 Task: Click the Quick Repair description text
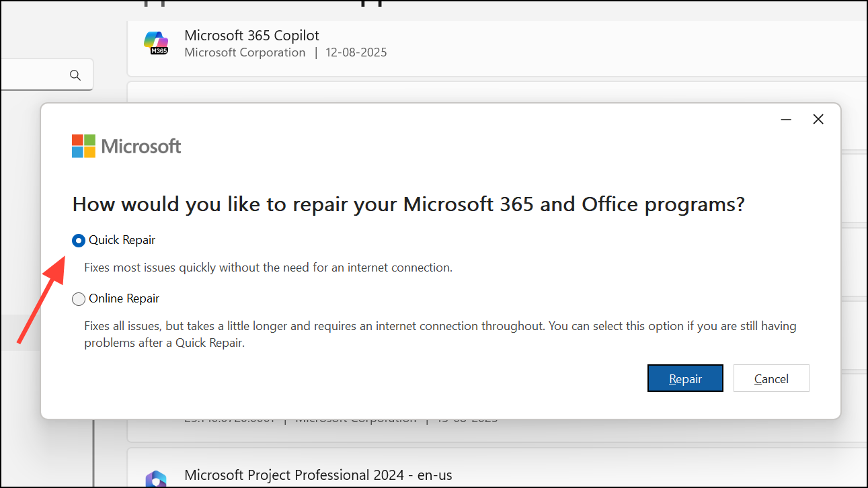(x=268, y=268)
